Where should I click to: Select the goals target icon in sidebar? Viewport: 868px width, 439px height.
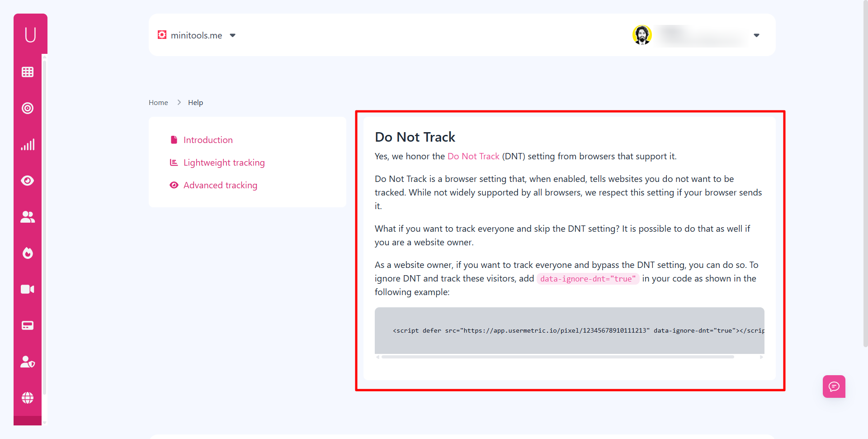[28, 108]
